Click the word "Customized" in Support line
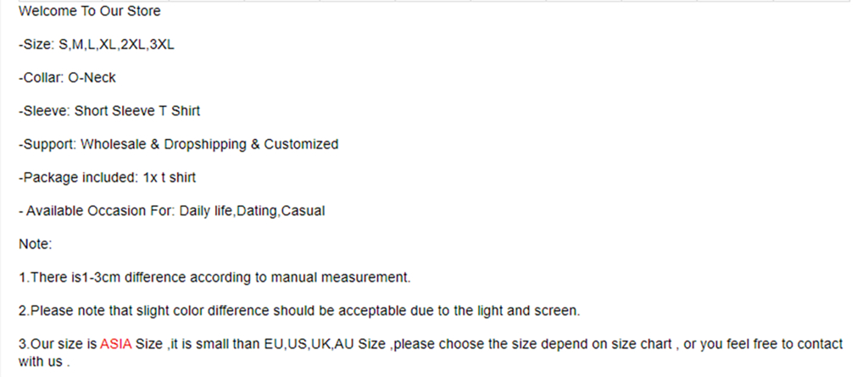This screenshot has width=868, height=377. (x=301, y=145)
